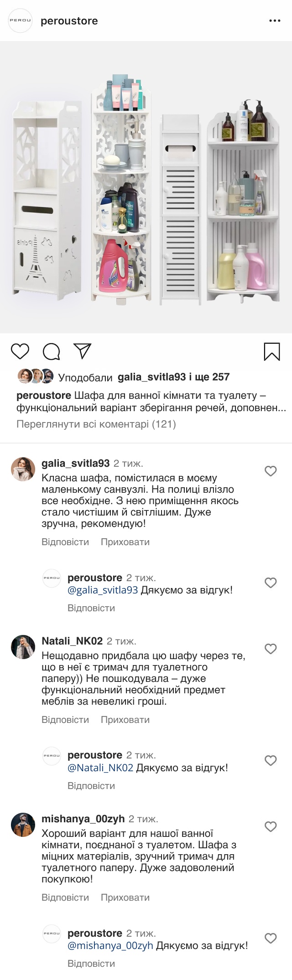This screenshot has width=292, height=980.
Task: Open comments via the speech bubble icon
Action: [x=51, y=351]
